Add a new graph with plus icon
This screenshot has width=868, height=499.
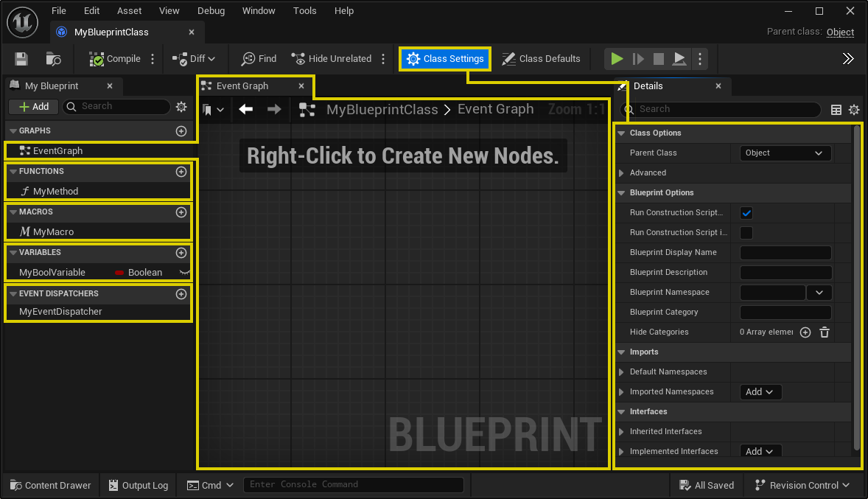[x=181, y=130]
